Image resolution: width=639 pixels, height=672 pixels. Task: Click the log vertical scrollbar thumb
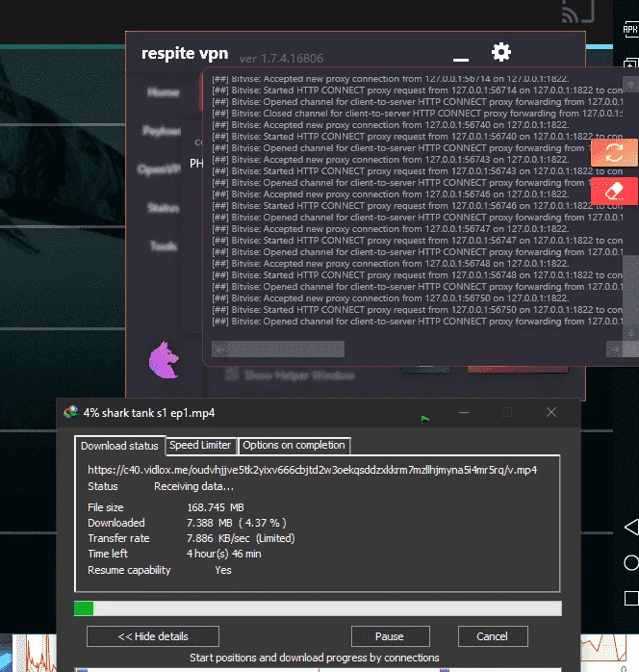[x=631, y=291]
